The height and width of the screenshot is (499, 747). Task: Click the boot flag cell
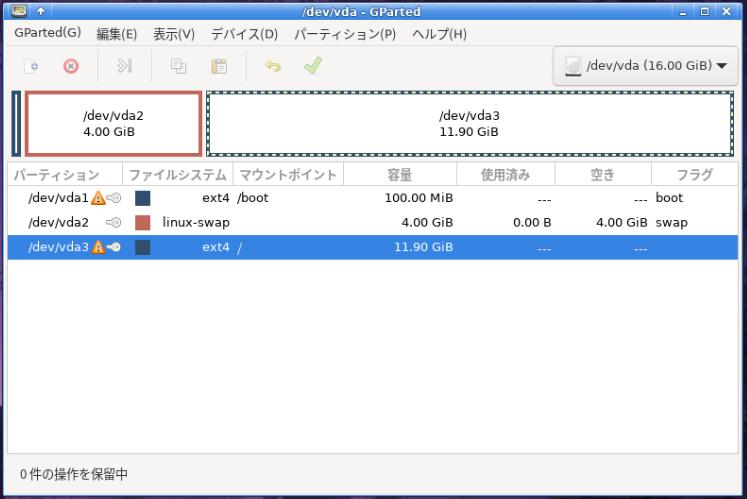(669, 198)
